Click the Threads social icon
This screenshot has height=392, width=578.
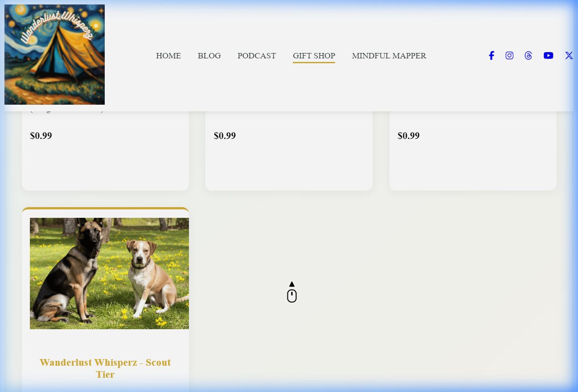[528, 56]
